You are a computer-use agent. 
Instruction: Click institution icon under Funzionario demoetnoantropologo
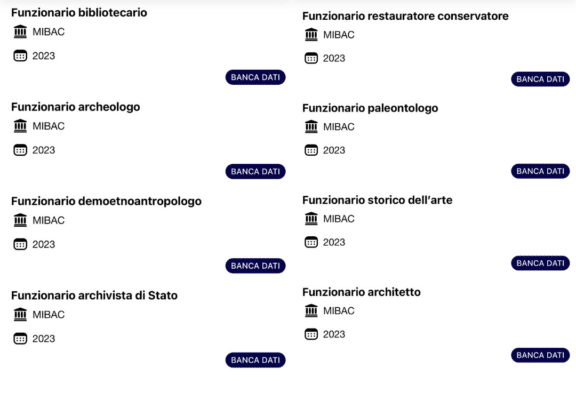click(x=20, y=220)
